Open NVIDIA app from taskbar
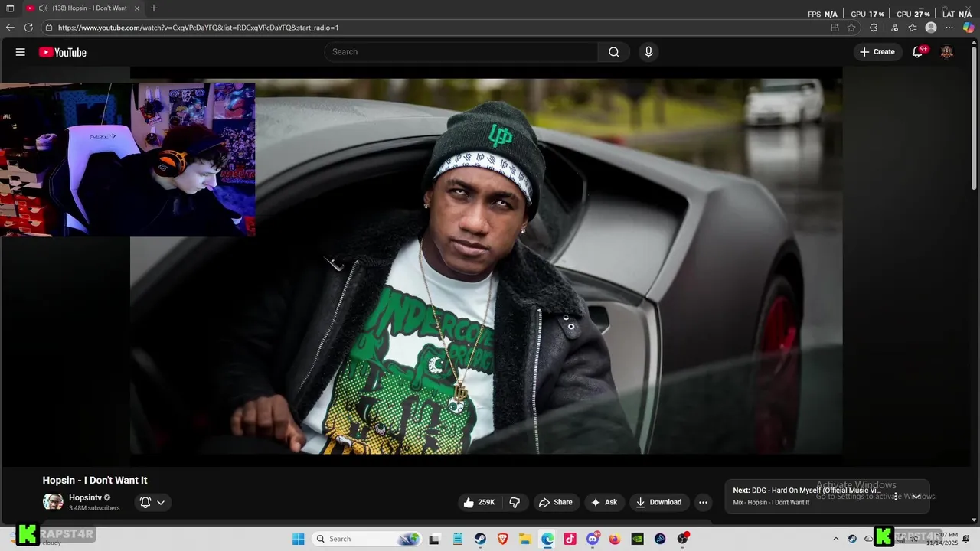Screen dimensions: 980x551 tap(637, 539)
